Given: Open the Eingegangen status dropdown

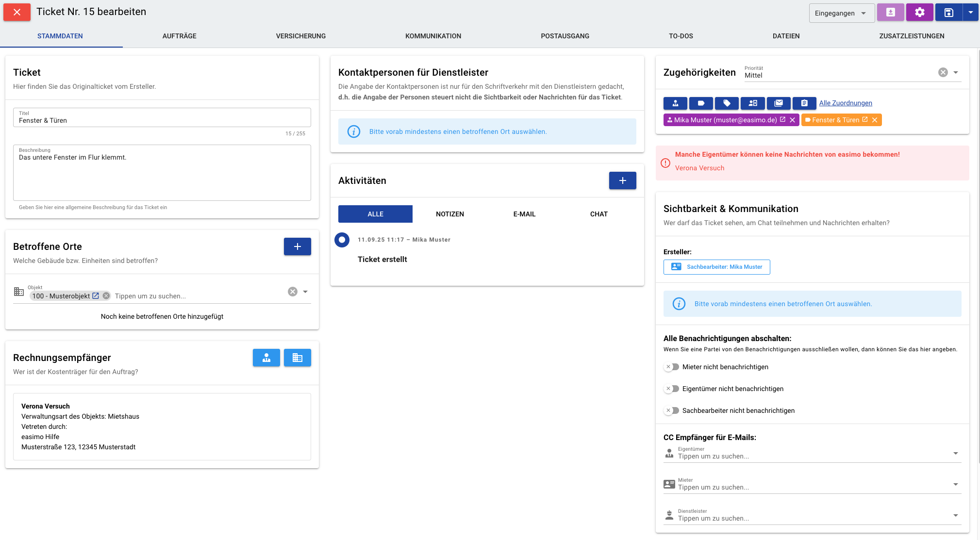Looking at the screenshot, I should 841,13.
